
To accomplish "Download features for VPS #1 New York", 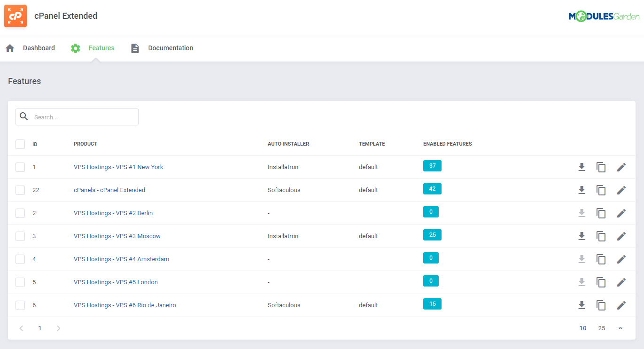I will (582, 167).
